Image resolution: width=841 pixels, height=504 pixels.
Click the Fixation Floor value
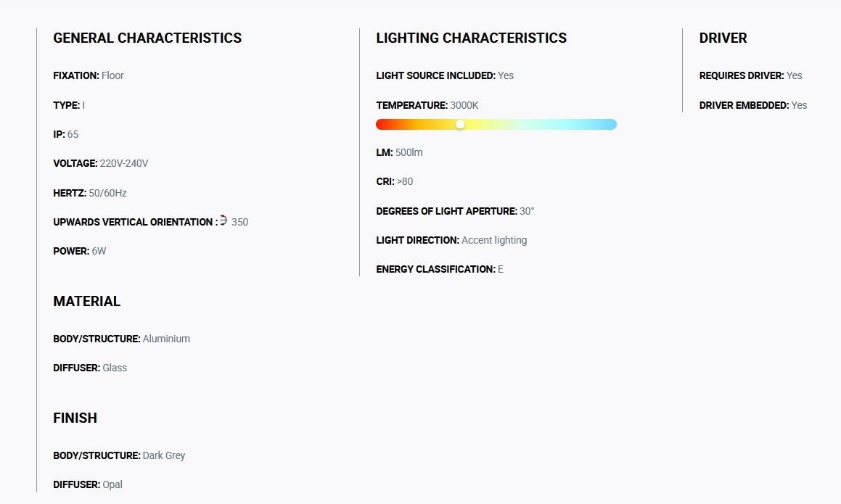(x=112, y=75)
